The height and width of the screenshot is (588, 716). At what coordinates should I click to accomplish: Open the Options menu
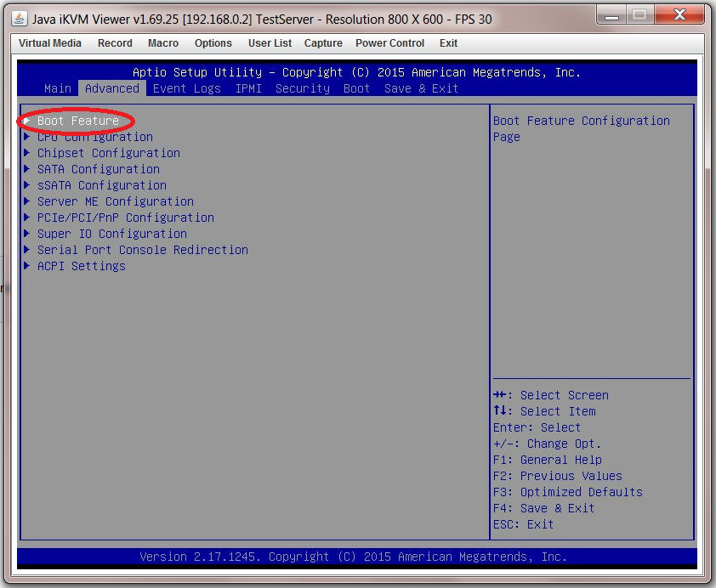pos(213,43)
